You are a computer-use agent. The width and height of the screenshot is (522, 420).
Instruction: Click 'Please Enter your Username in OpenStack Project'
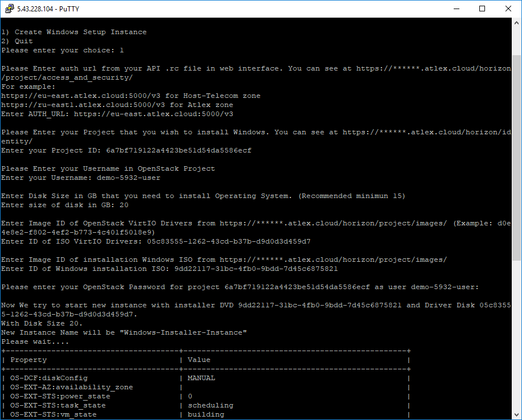tap(108, 168)
